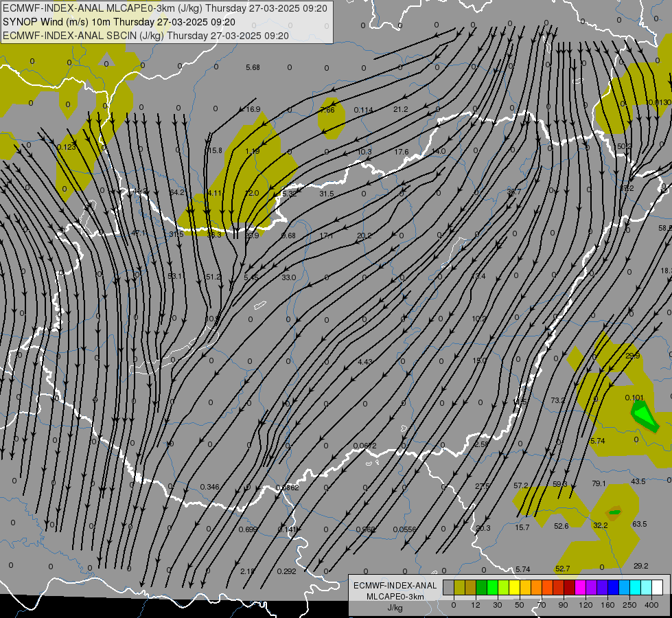Click the dark red legend swatch
Viewport: 672px width, 618px height.
570,587
